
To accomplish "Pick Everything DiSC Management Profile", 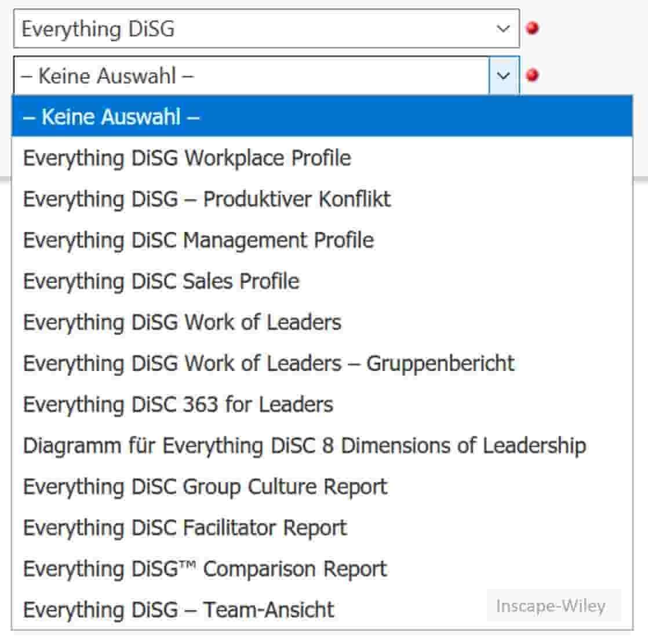I will (x=198, y=240).
